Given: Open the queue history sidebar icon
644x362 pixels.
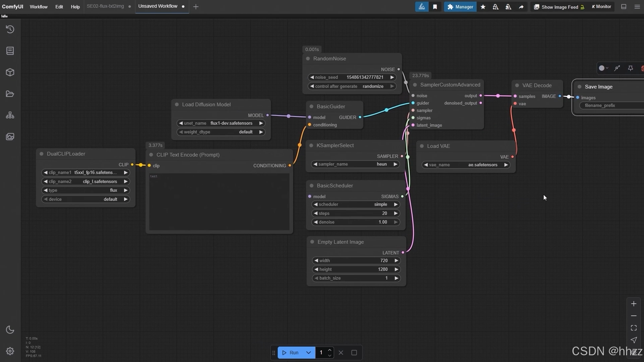Looking at the screenshot, I should (10, 29).
